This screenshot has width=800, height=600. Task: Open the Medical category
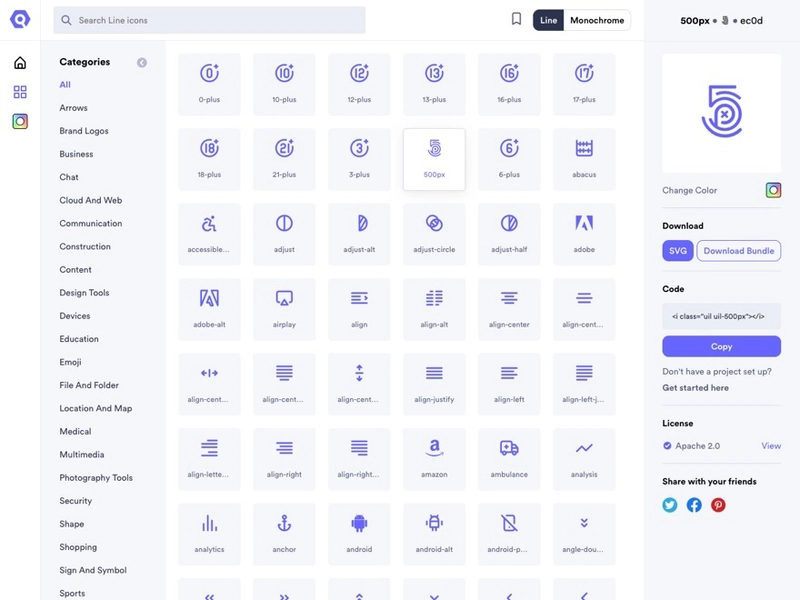pos(75,432)
